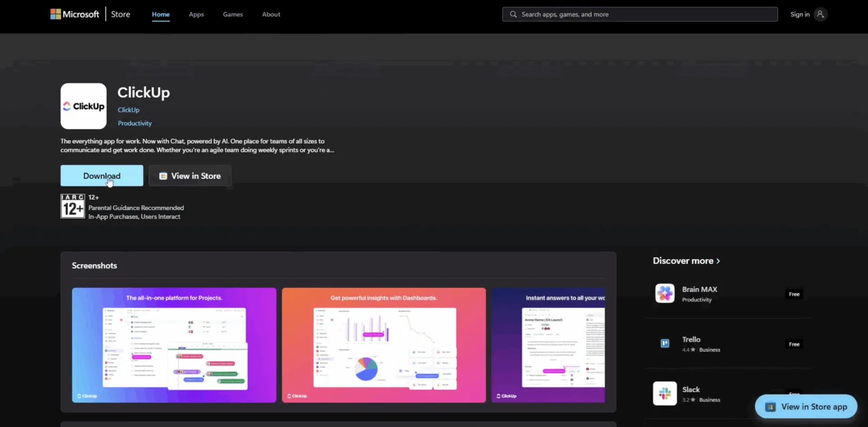Open the Slack app title
Image resolution: width=868 pixels, height=427 pixels.
691,389
